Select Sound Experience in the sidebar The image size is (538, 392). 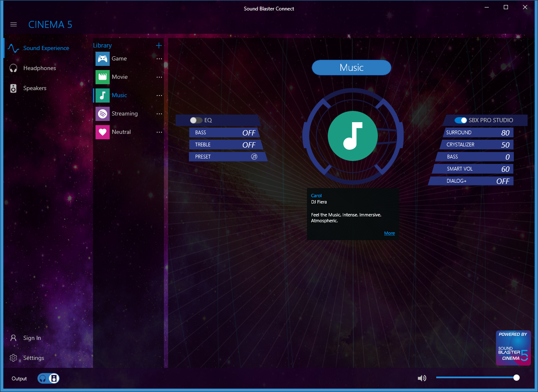coord(46,48)
